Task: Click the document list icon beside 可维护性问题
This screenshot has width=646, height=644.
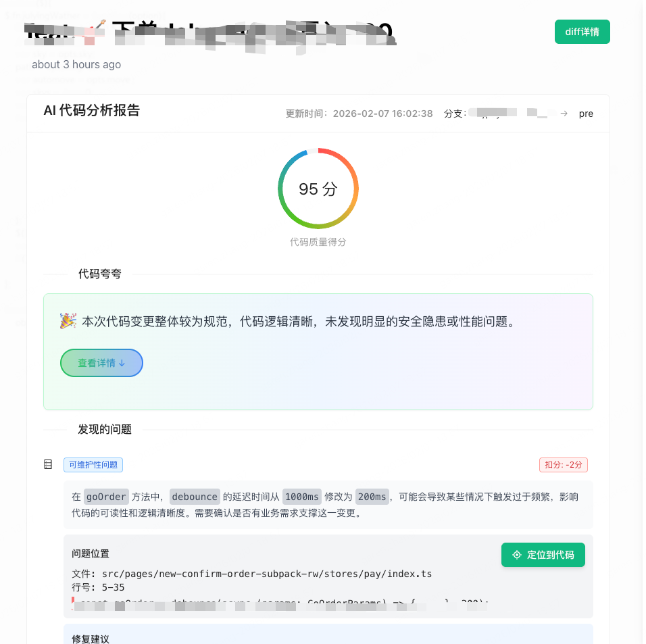Action: [48, 464]
